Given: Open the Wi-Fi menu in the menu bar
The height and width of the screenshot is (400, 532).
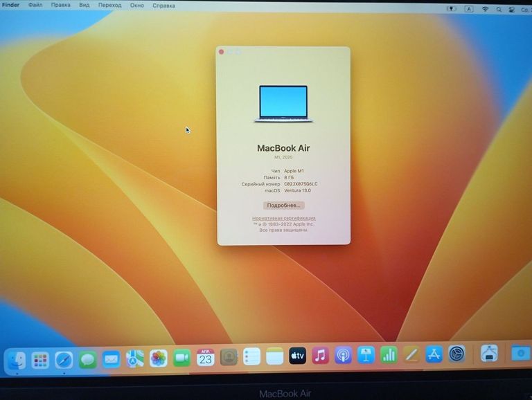Looking at the screenshot, I should pyautogui.click(x=485, y=10).
